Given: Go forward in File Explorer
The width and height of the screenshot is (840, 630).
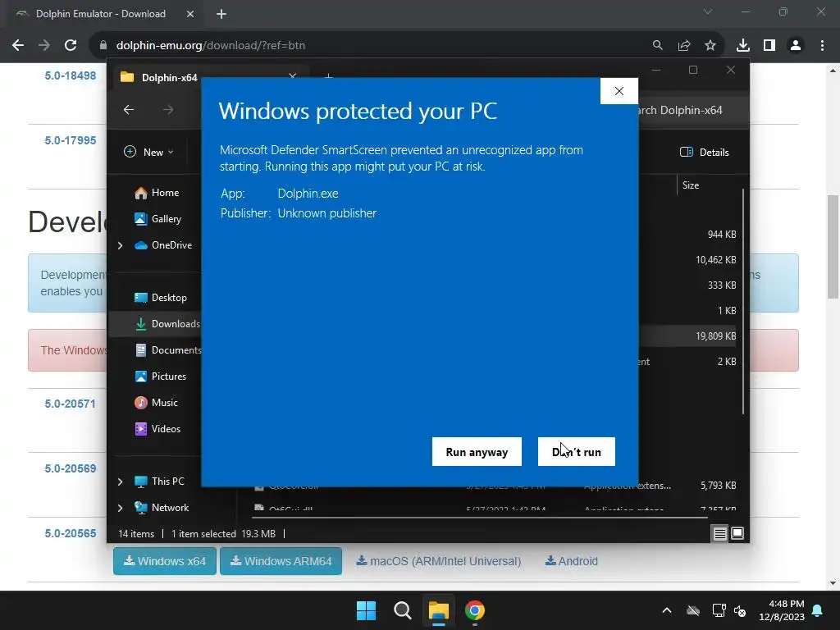Looking at the screenshot, I should coord(168,110).
